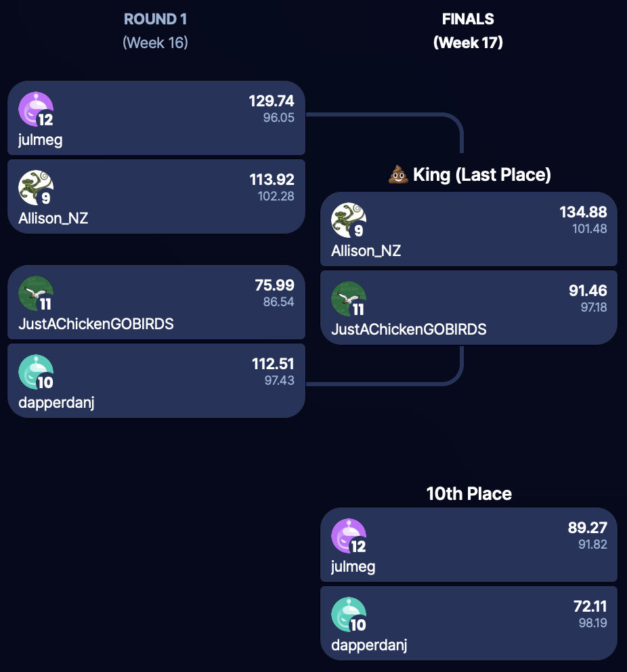Viewport: 627px width, 672px height.
Task: Click the JustAChickenGOBIRDS name in Round 1
Action: pos(95,324)
